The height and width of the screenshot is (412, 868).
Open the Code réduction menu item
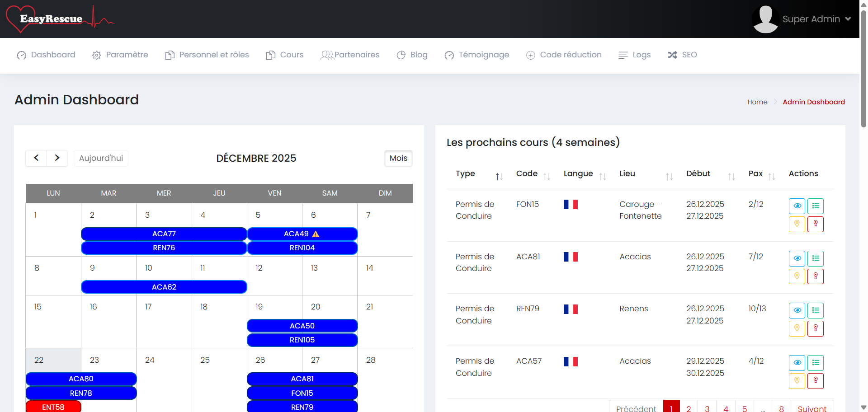point(564,55)
